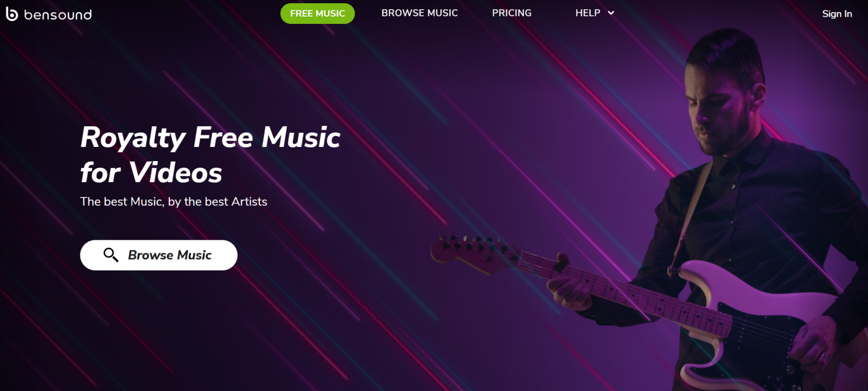
Task: Click the white Browse Music button text
Action: (x=169, y=255)
